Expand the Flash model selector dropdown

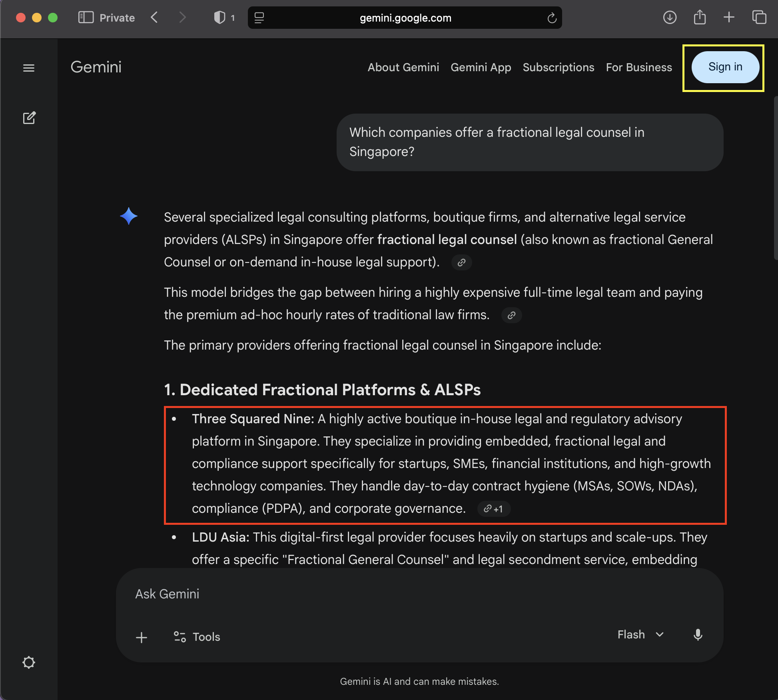click(640, 635)
